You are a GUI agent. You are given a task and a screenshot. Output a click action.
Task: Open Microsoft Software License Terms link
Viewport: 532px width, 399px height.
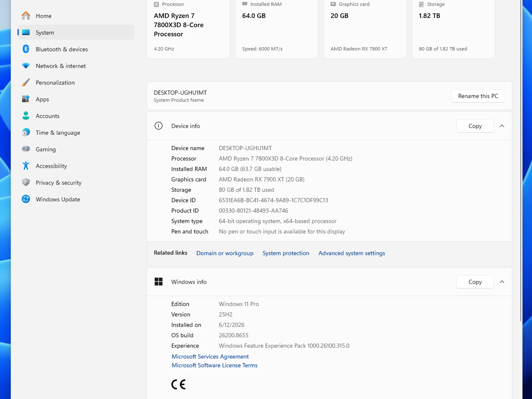pos(215,365)
